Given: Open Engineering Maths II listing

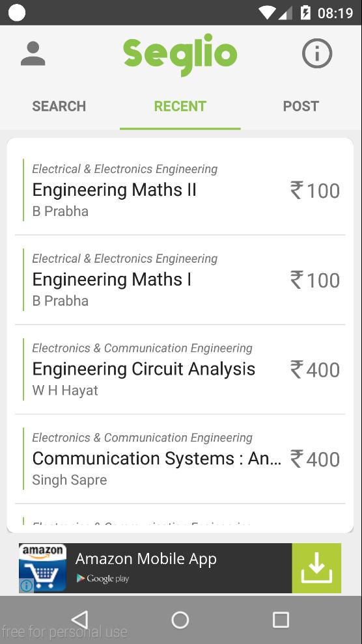Looking at the screenshot, I should 180,190.
